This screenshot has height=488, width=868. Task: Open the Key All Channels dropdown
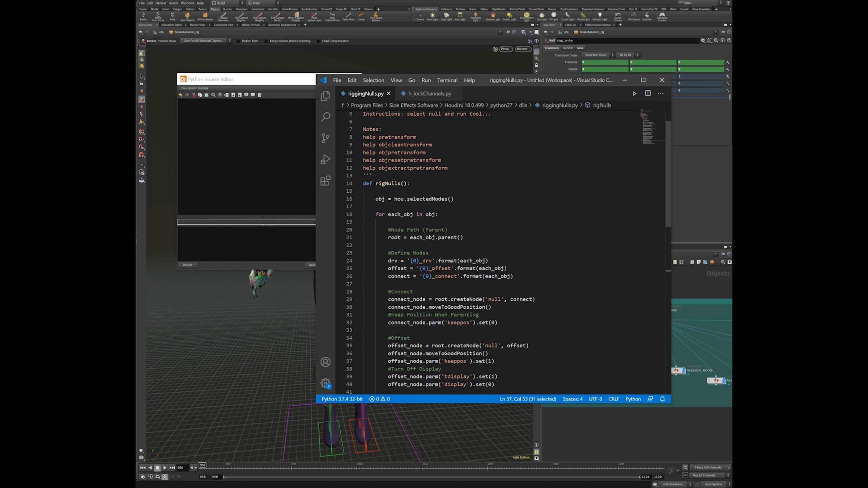click(710, 475)
